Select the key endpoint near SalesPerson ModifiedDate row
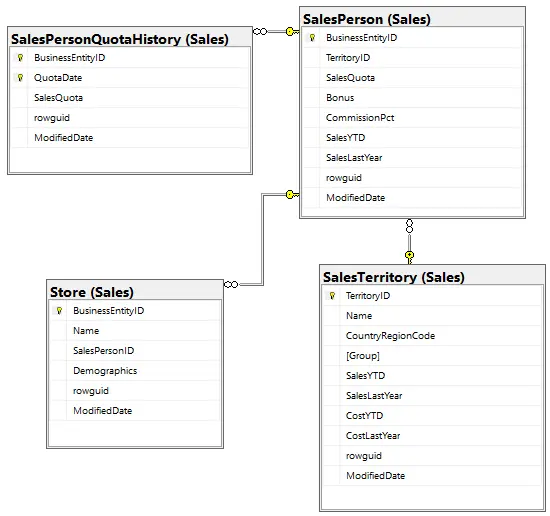Viewport: 550px width, 516px height. 292,194
